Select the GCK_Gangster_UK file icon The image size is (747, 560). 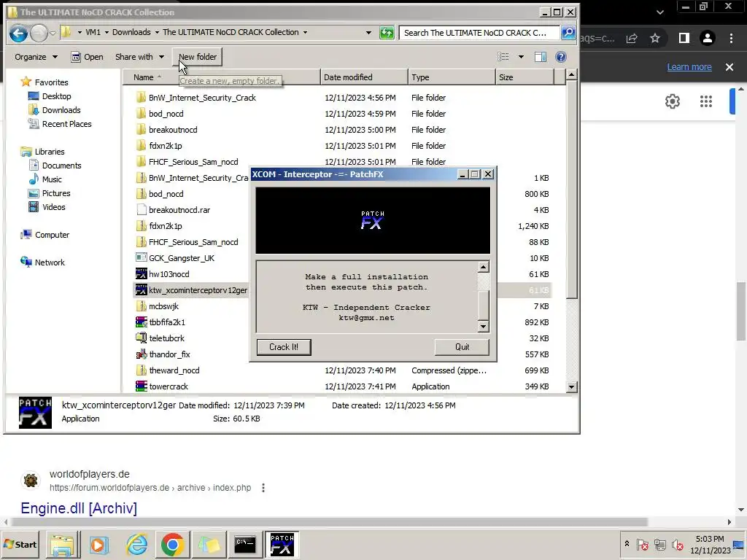coord(141,257)
